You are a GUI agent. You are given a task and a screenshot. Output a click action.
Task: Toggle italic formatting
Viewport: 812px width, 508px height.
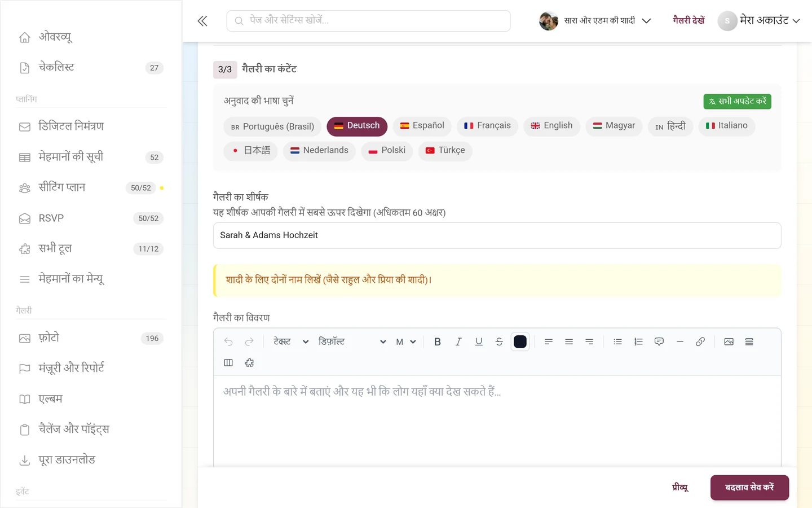point(458,341)
